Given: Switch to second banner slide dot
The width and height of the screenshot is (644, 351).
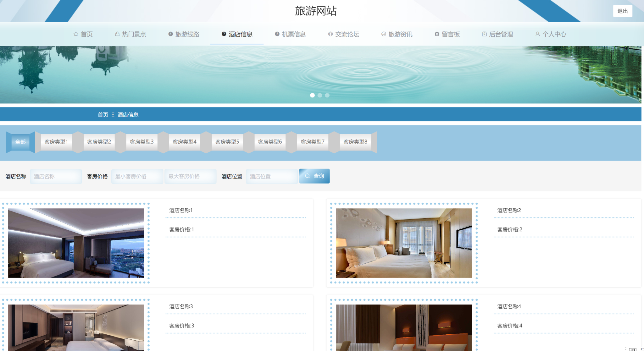Looking at the screenshot, I should click(320, 95).
